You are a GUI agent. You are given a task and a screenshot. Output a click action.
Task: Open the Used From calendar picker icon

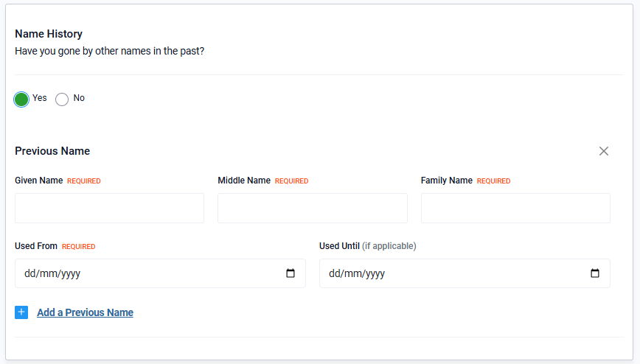pyautogui.click(x=291, y=273)
